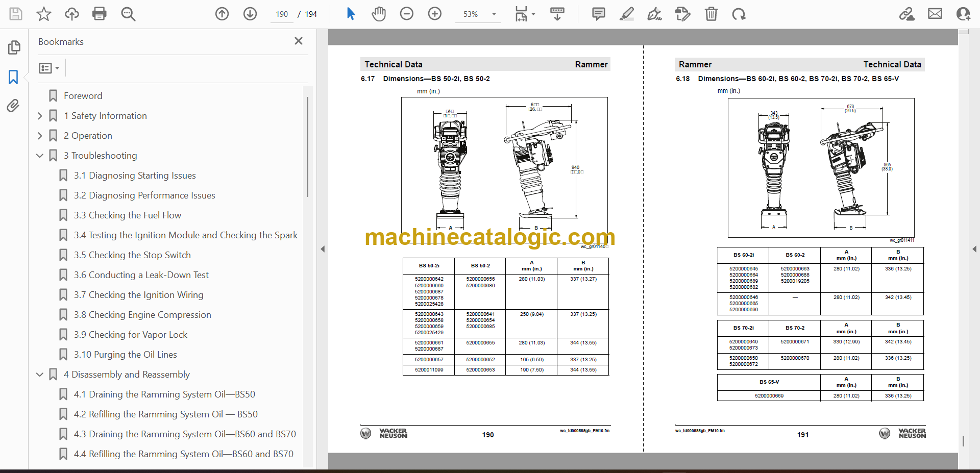Open 4.4 Refilling Ramming System Oil—BS60 and BS70

click(184, 454)
